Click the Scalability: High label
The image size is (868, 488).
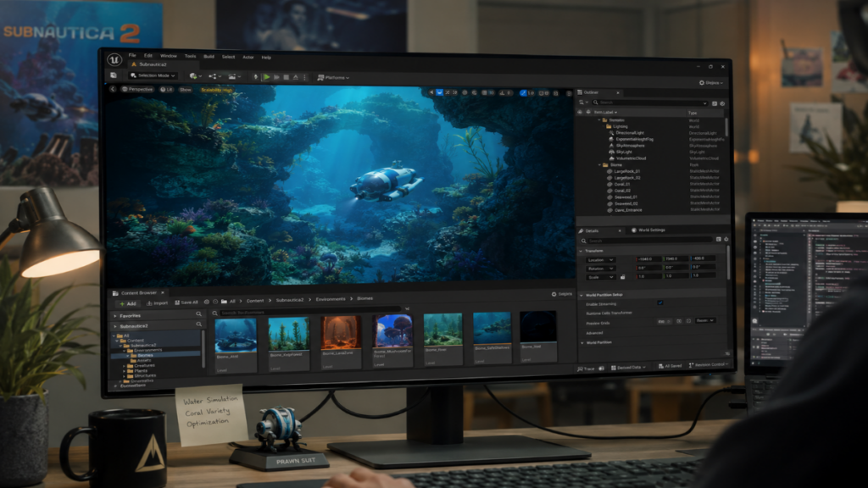[216, 90]
